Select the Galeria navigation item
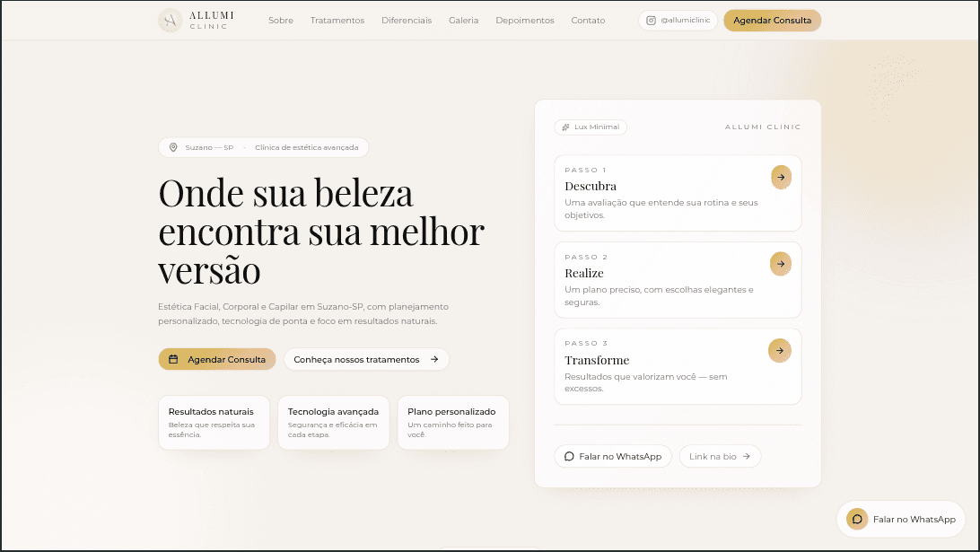 [x=464, y=20]
